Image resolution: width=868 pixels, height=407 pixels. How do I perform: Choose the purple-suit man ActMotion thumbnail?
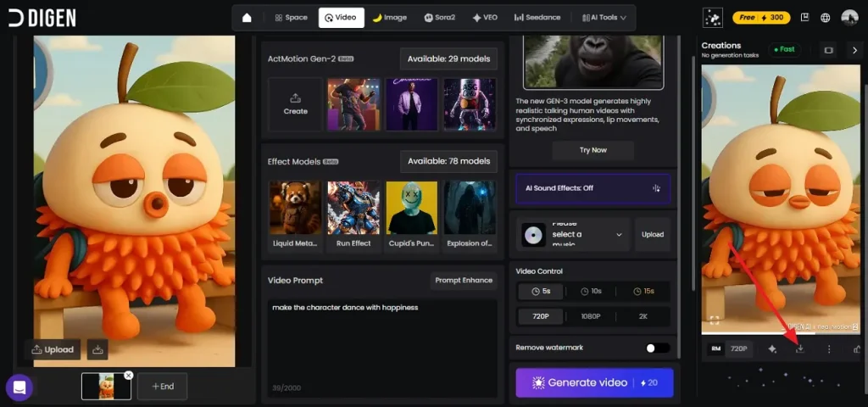click(x=412, y=104)
